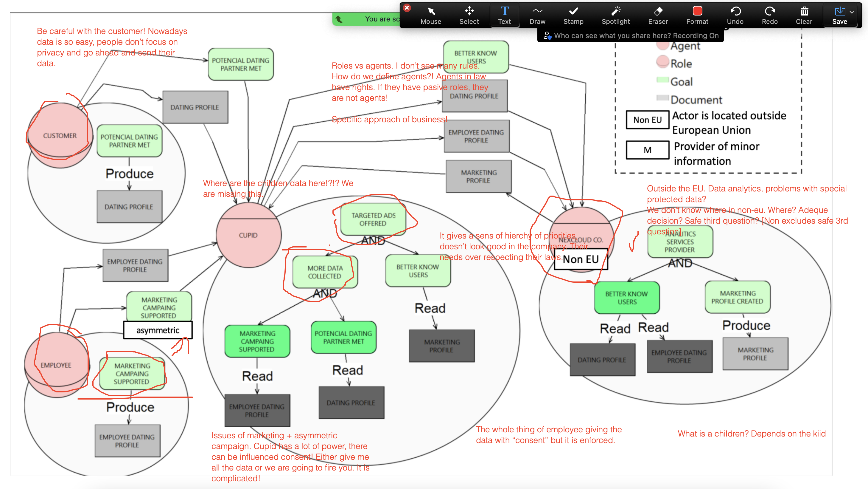Switch to the Draw tool
The width and height of the screenshot is (868, 489).
pyautogui.click(x=537, y=15)
